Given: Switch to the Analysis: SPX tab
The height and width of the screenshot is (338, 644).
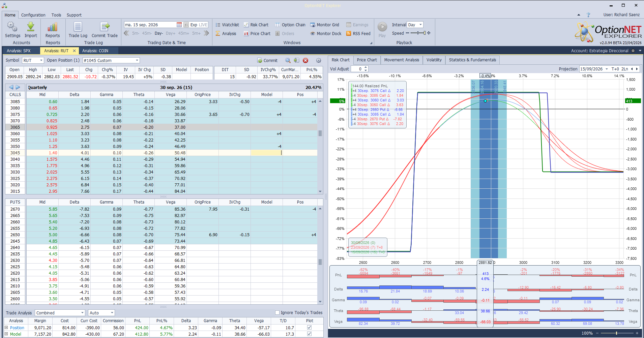Looking at the screenshot, I should tap(19, 51).
